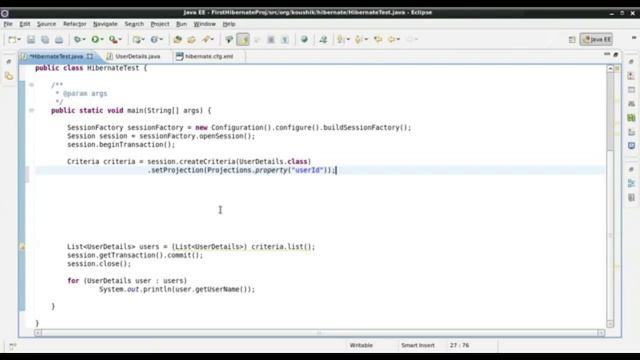Click the 'session.close();' code line
640x360 pixels.
(99, 264)
